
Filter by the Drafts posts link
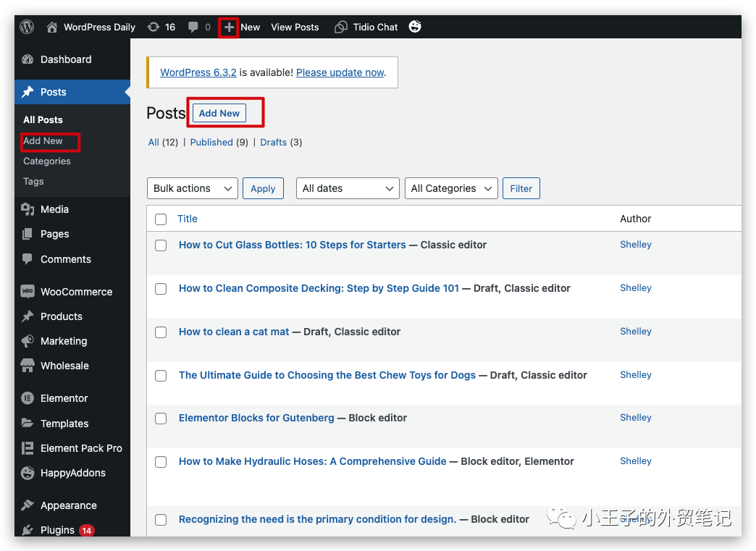274,142
